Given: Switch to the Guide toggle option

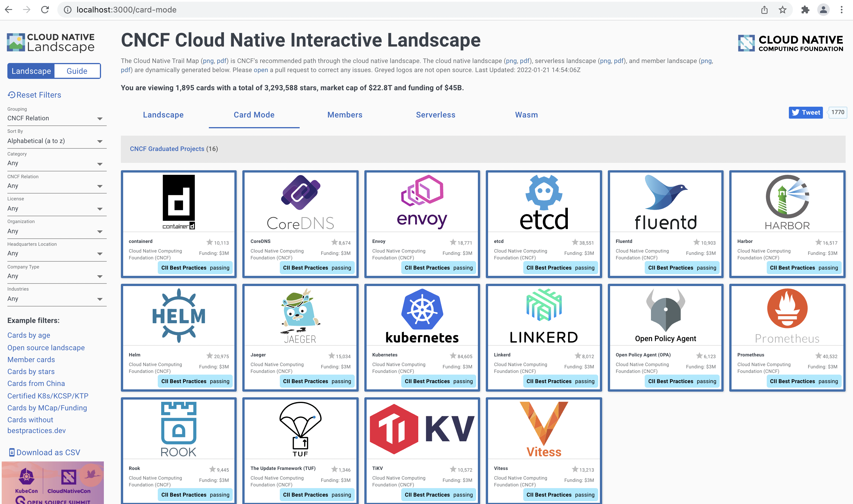Looking at the screenshot, I should coord(77,71).
